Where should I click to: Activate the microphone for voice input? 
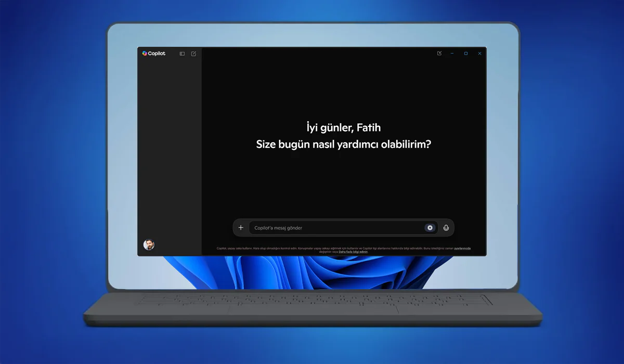tap(446, 228)
